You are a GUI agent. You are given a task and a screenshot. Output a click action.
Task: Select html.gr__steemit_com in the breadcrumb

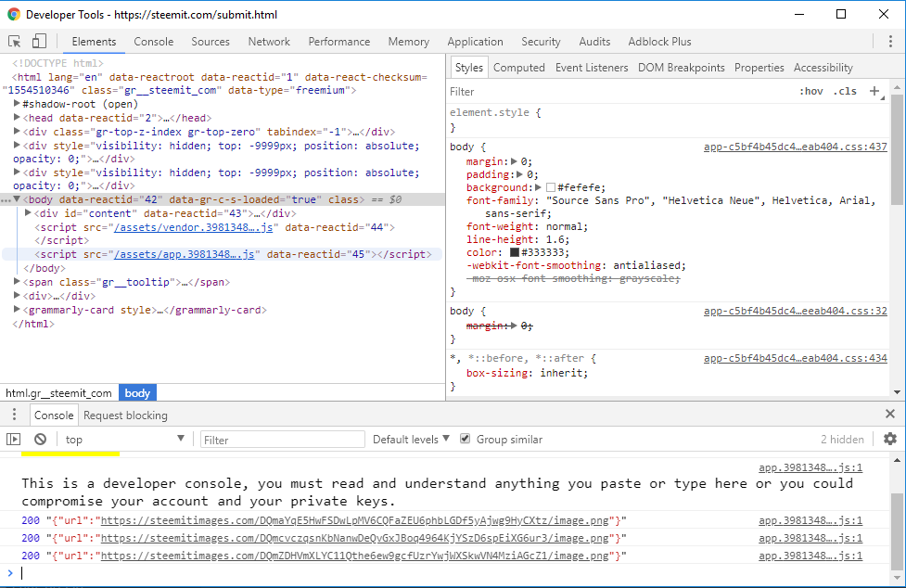59,392
